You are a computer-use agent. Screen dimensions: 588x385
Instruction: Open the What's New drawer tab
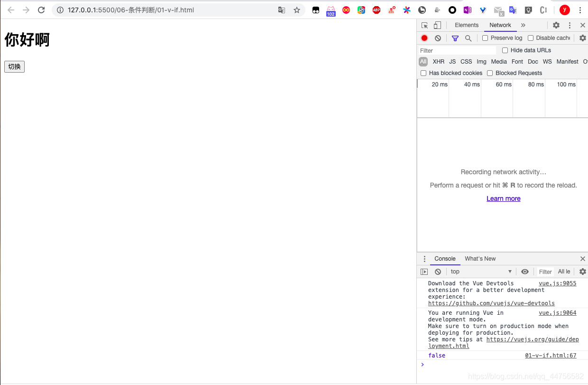pos(480,259)
